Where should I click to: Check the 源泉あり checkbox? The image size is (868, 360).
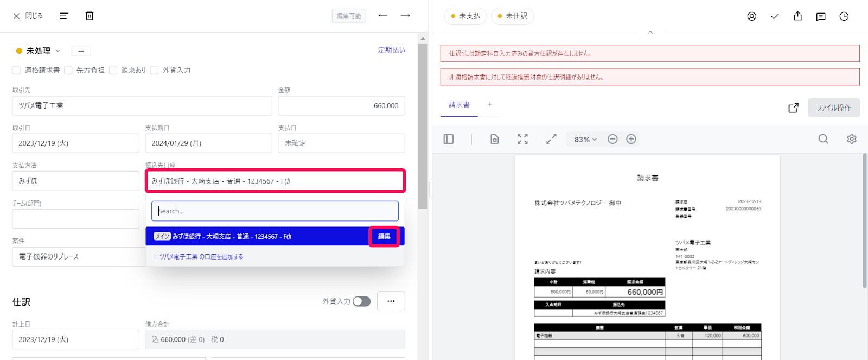pyautogui.click(x=113, y=70)
